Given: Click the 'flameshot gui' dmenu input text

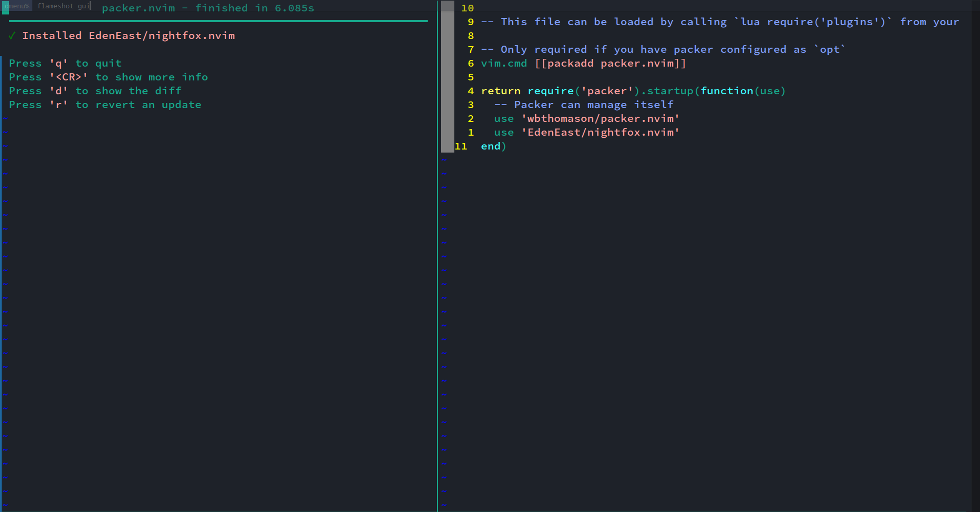Looking at the screenshot, I should click(x=63, y=6).
